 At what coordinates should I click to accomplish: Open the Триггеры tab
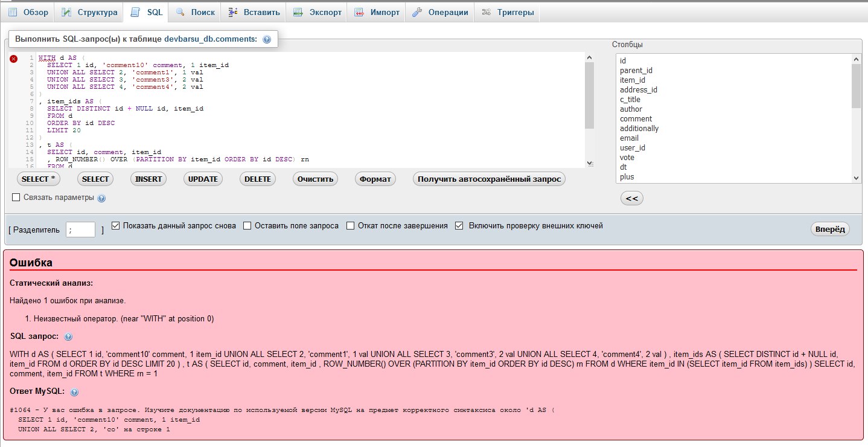(x=508, y=12)
